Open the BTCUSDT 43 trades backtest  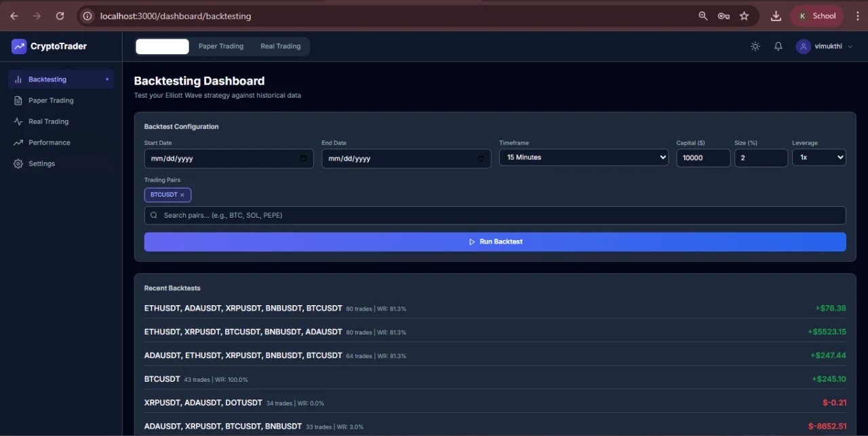(495, 379)
